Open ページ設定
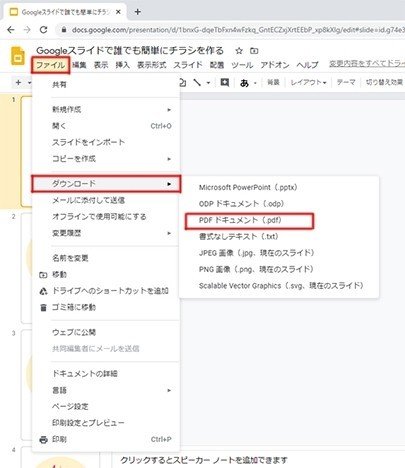405x468 pixels. (106, 406)
